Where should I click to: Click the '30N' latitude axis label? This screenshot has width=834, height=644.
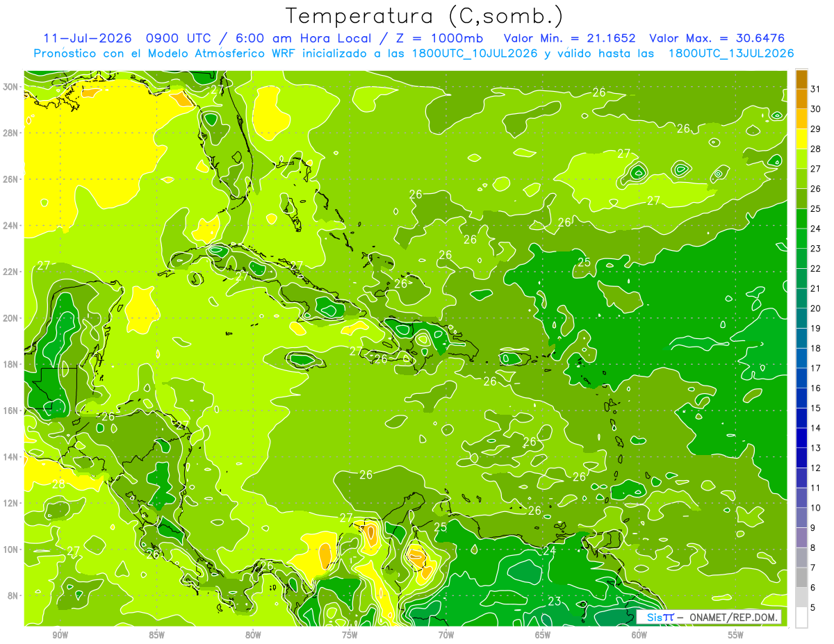(12, 87)
